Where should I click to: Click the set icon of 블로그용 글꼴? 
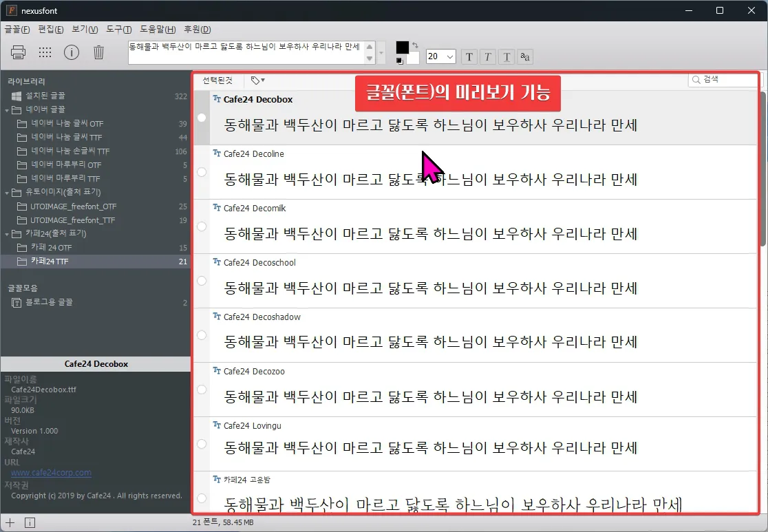tap(17, 302)
